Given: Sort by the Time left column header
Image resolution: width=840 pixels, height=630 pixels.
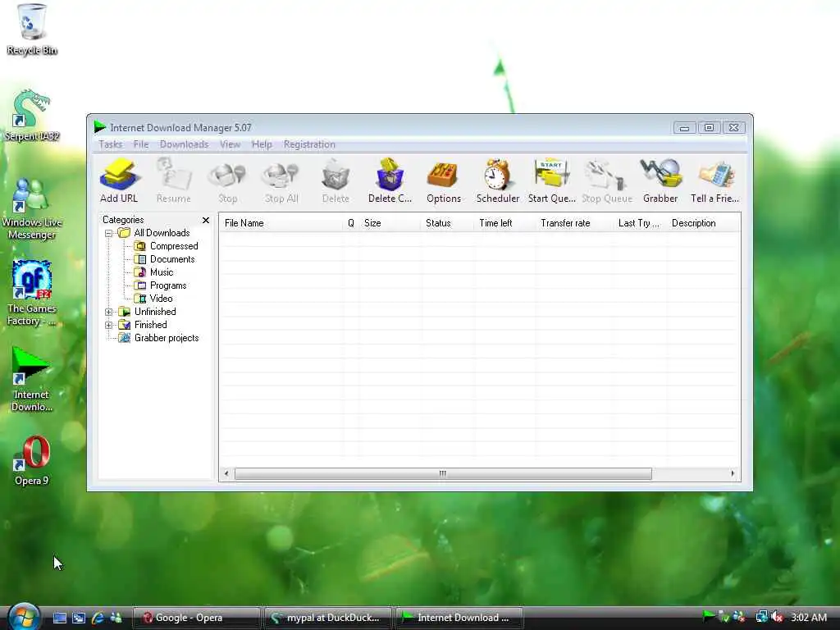Looking at the screenshot, I should pos(504,223).
